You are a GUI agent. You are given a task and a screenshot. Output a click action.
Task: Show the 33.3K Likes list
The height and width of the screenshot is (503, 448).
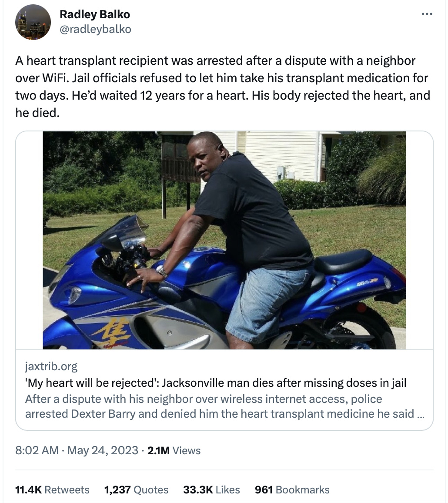(x=212, y=490)
